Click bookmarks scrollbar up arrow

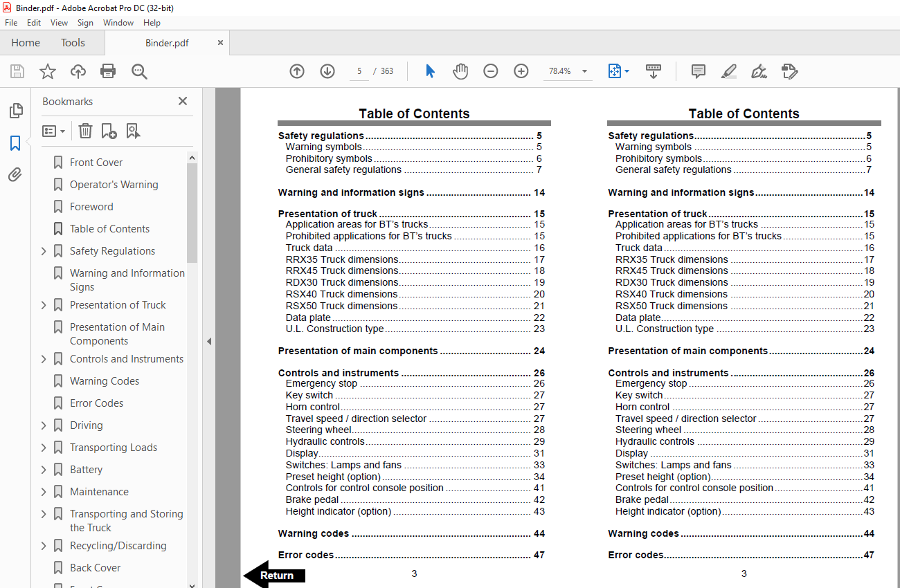click(192, 158)
